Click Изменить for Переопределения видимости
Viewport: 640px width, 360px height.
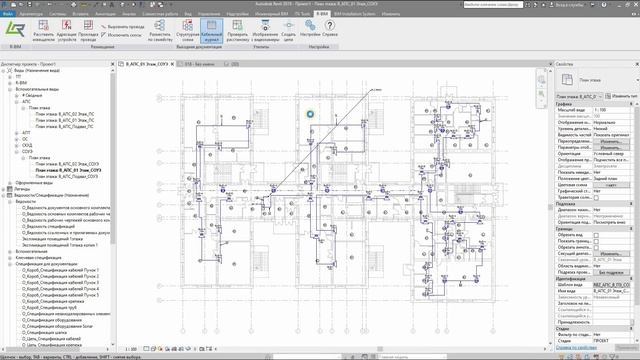click(611, 141)
